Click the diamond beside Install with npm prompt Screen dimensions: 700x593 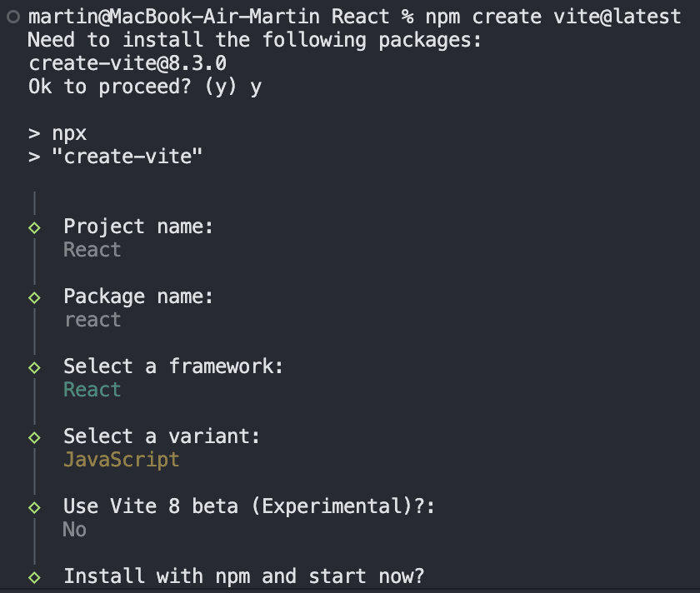35,577
